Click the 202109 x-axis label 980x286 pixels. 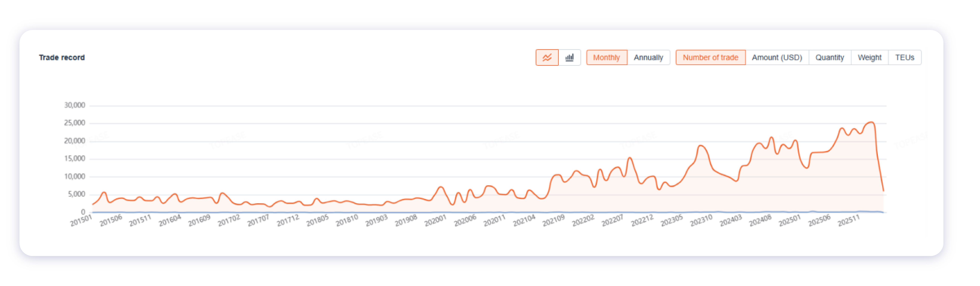(x=553, y=221)
